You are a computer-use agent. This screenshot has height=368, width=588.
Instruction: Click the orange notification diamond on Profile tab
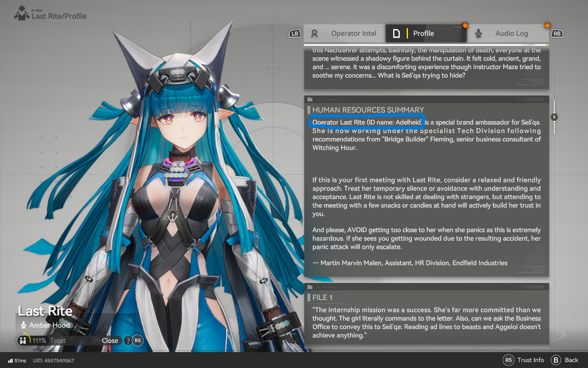465,25
